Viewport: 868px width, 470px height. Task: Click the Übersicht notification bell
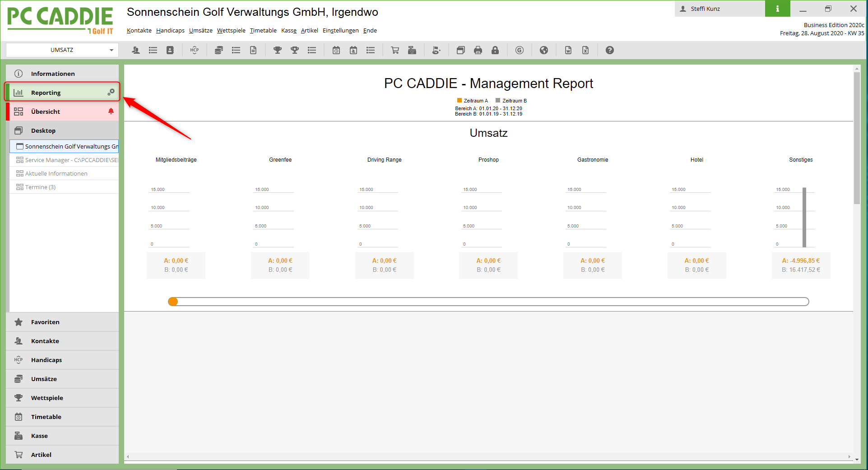(111, 111)
